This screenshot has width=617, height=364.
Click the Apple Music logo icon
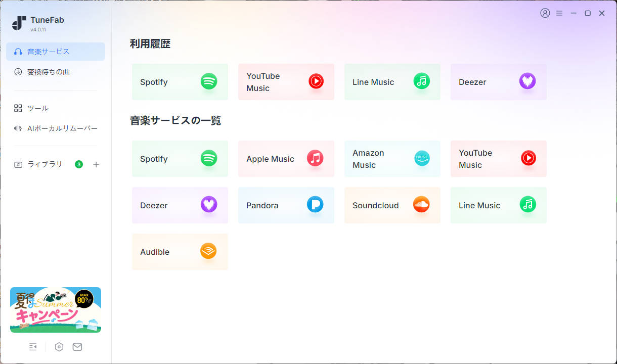tap(315, 158)
